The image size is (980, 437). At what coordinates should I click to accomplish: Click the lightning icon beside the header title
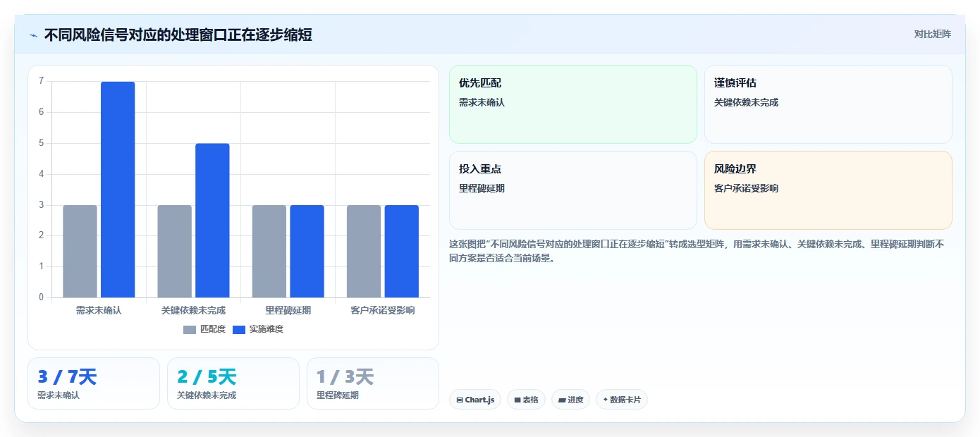coord(33,35)
